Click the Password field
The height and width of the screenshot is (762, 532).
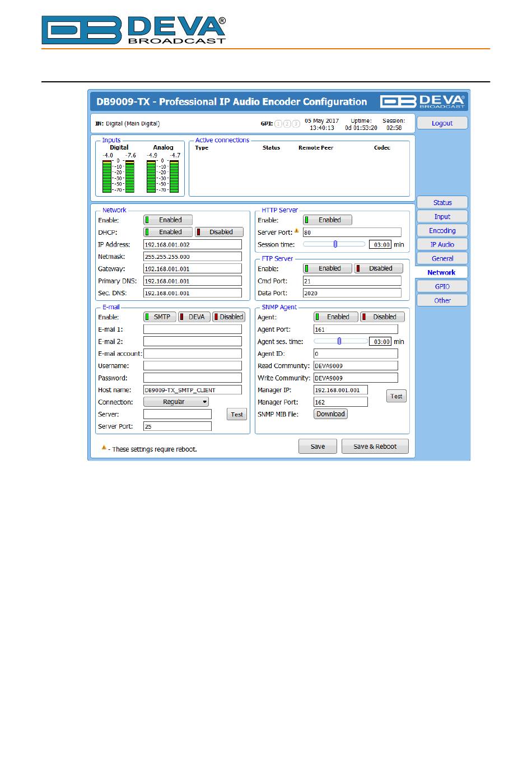point(193,378)
